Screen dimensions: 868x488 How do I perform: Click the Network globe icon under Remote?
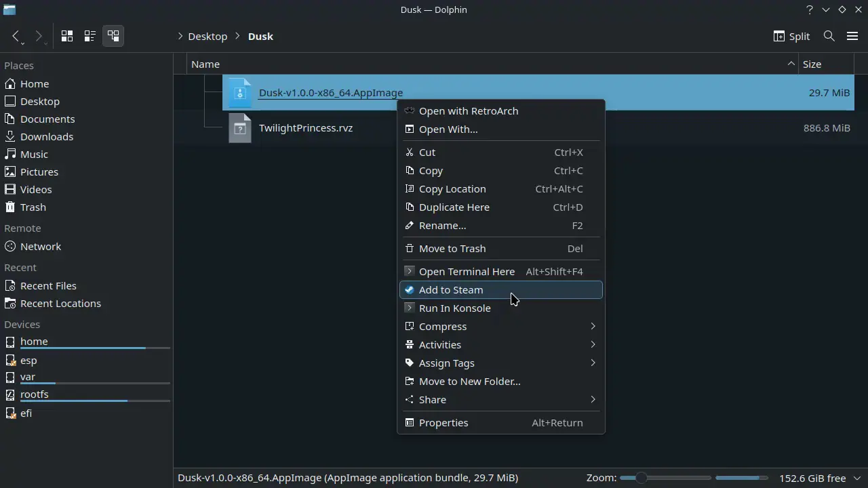[10, 246]
